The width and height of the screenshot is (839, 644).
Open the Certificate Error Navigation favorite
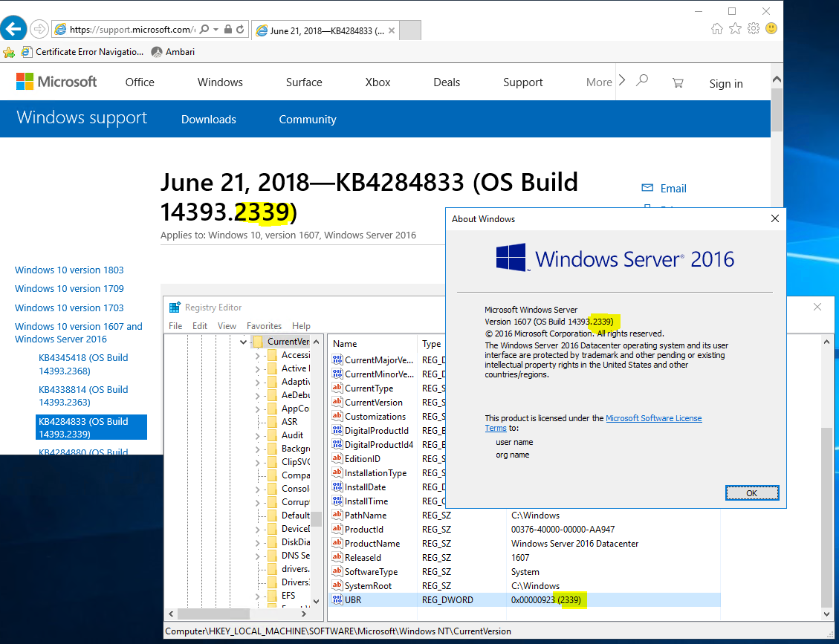[82, 52]
